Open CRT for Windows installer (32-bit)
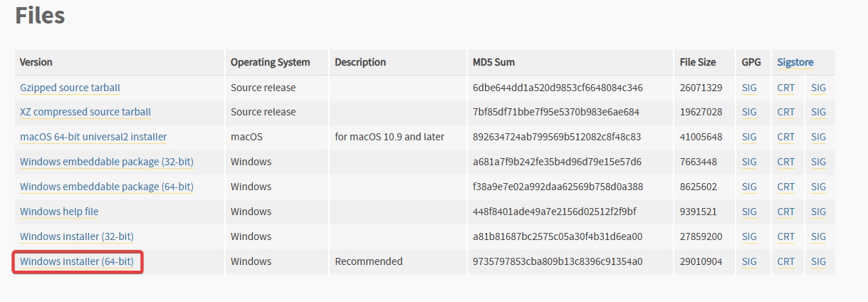Image resolution: width=868 pixels, height=302 pixels. coord(786,236)
